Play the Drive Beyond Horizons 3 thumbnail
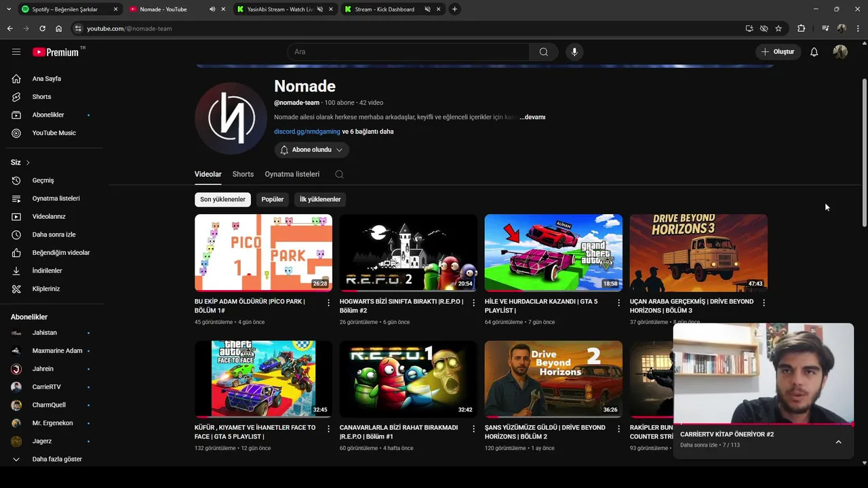The height and width of the screenshot is (488, 868). point(698,253)
